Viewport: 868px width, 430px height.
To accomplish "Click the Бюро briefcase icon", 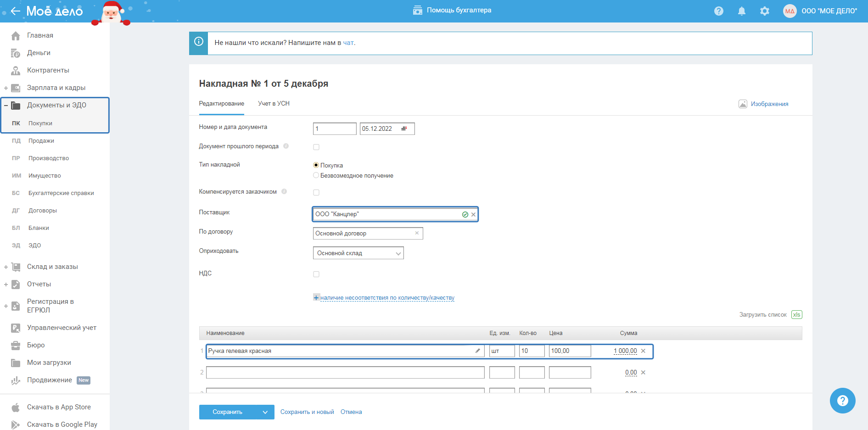I will point(16,345).
